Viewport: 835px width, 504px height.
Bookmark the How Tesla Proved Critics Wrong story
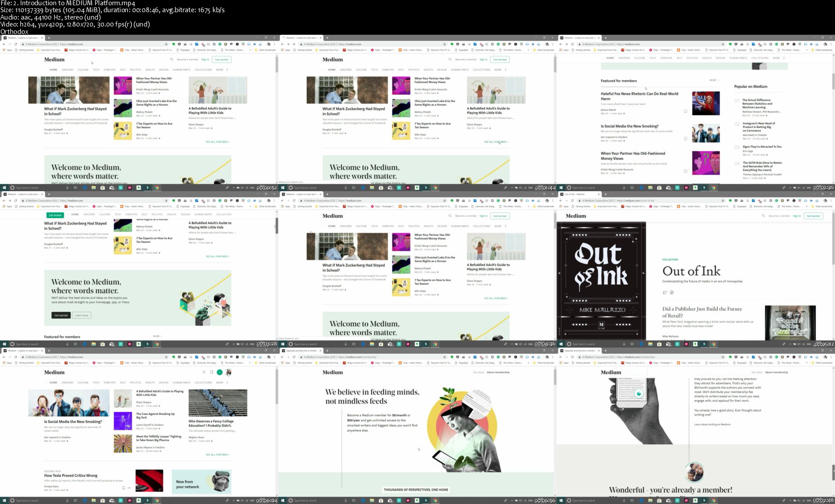[124, 488]
